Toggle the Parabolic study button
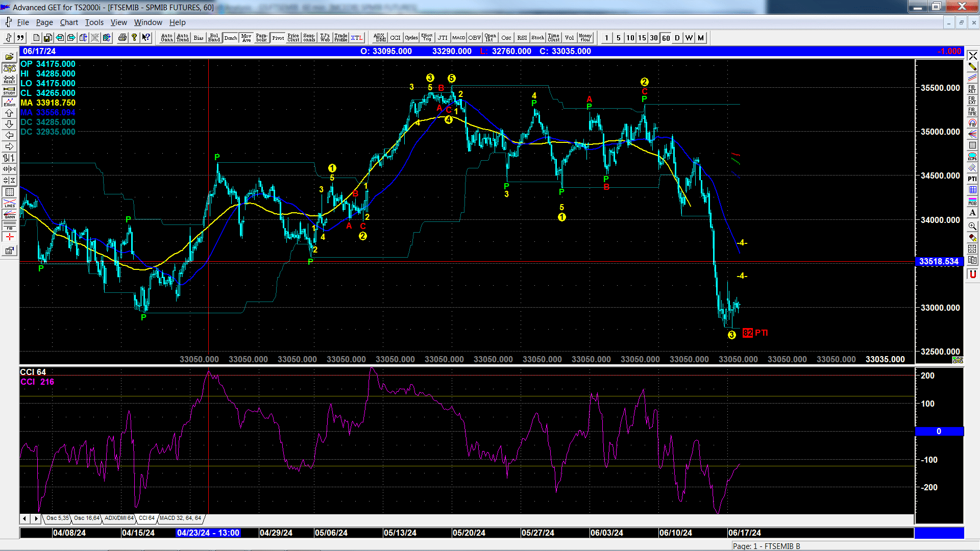 262,38
